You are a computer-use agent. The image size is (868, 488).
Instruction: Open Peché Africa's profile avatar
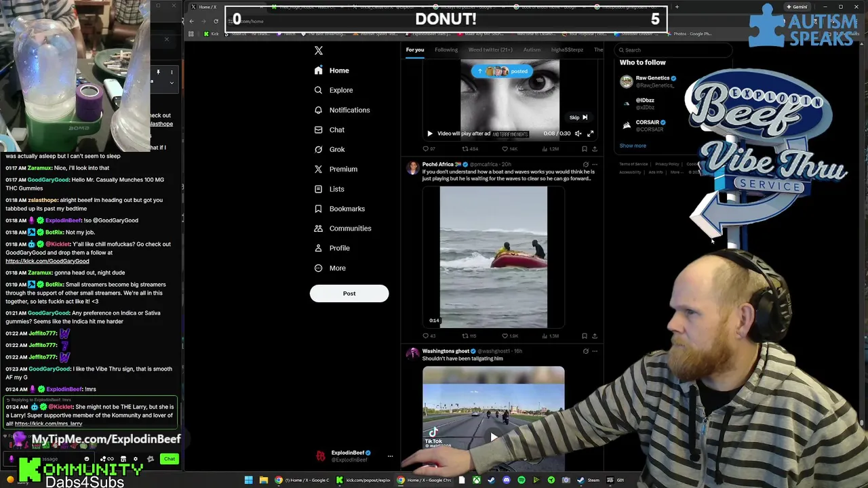pos(412,167)
